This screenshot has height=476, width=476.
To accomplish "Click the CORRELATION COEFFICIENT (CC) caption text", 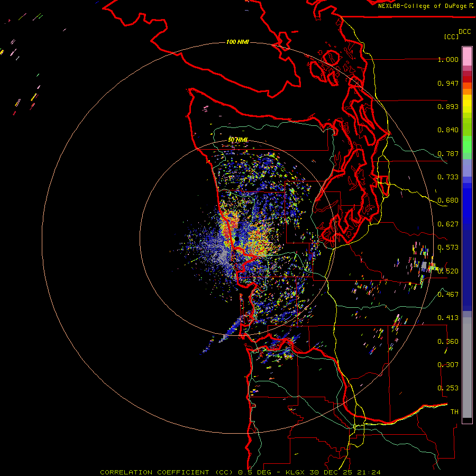I will click(167, 472).
